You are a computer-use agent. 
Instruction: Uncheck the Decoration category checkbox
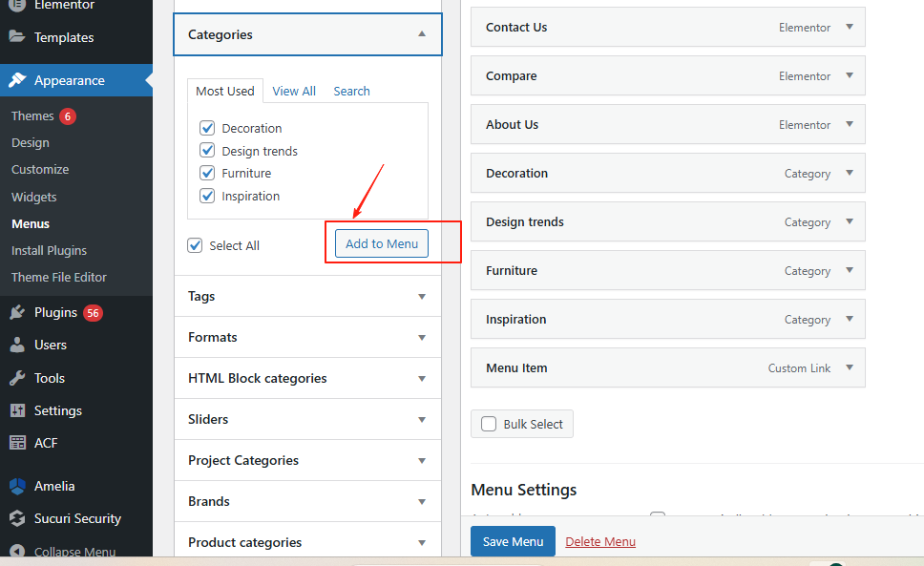(x=207, y=128)
